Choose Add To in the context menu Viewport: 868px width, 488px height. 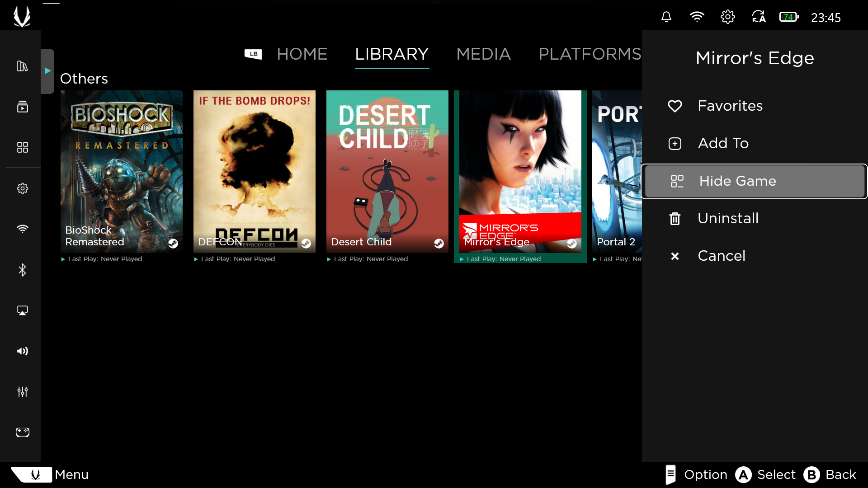point(755,144)
